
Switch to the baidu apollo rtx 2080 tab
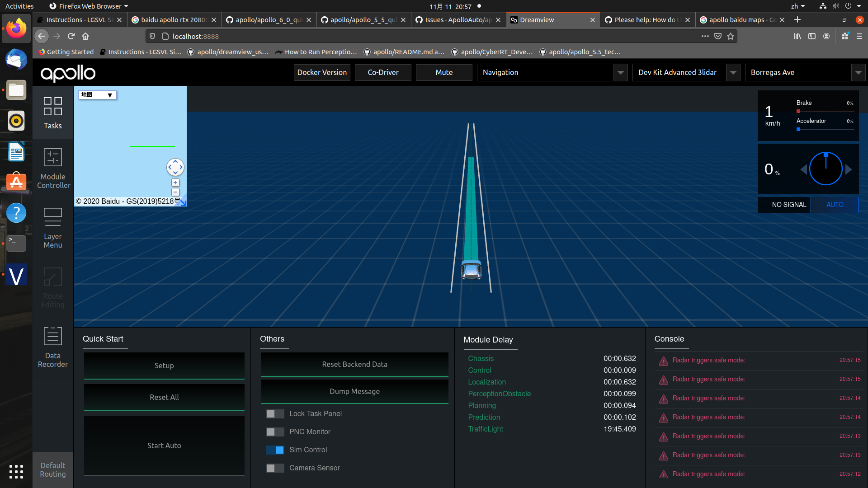click(x=174, y=20)
